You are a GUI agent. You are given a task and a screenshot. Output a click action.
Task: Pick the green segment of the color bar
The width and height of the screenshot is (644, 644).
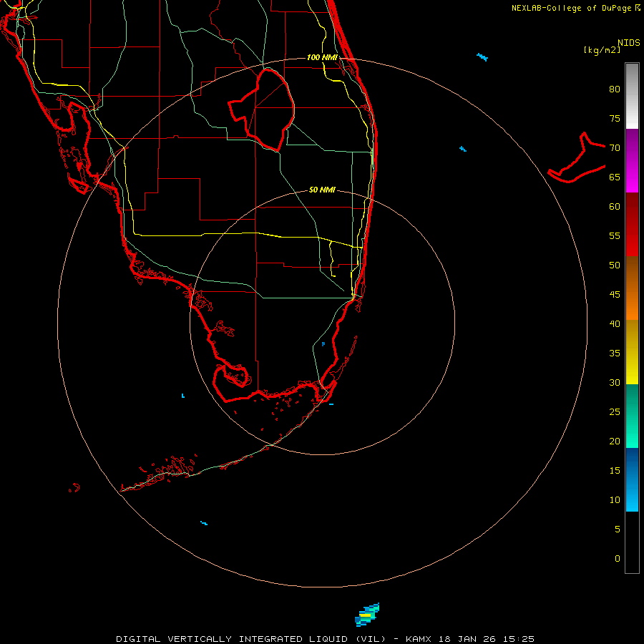tap(632, 416)
